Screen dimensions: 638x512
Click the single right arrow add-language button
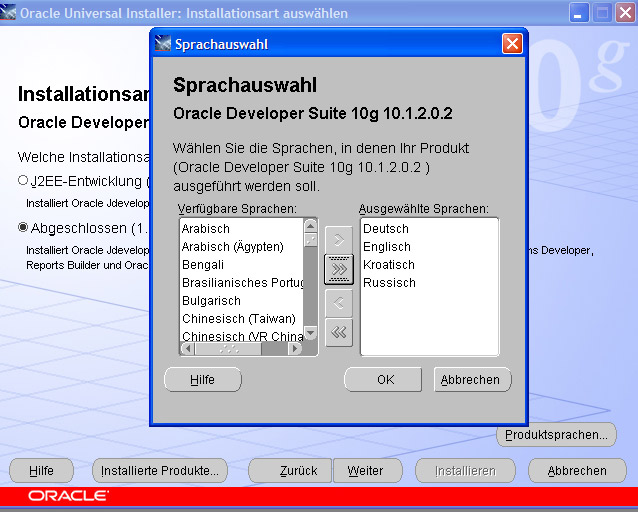coord(339,240)
